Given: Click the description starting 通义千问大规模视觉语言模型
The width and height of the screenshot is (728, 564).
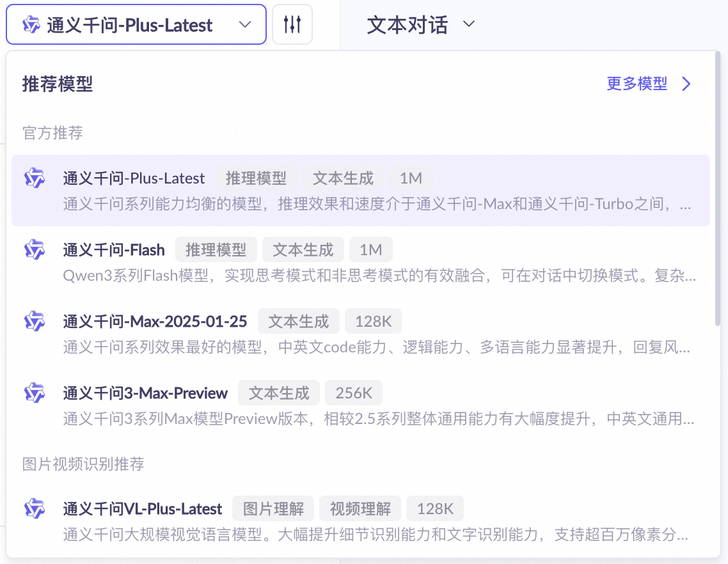Looking at the screenshot, I should click(376, 535).
